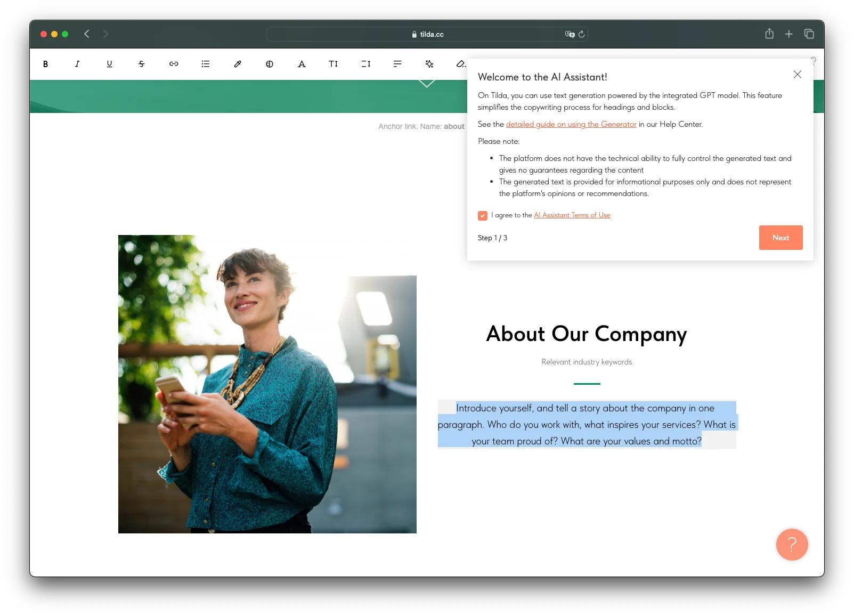The height and width of the screenshot is (616, 854).
Task: Clear formatting with the eraser icon
Action: click(461, 64)
